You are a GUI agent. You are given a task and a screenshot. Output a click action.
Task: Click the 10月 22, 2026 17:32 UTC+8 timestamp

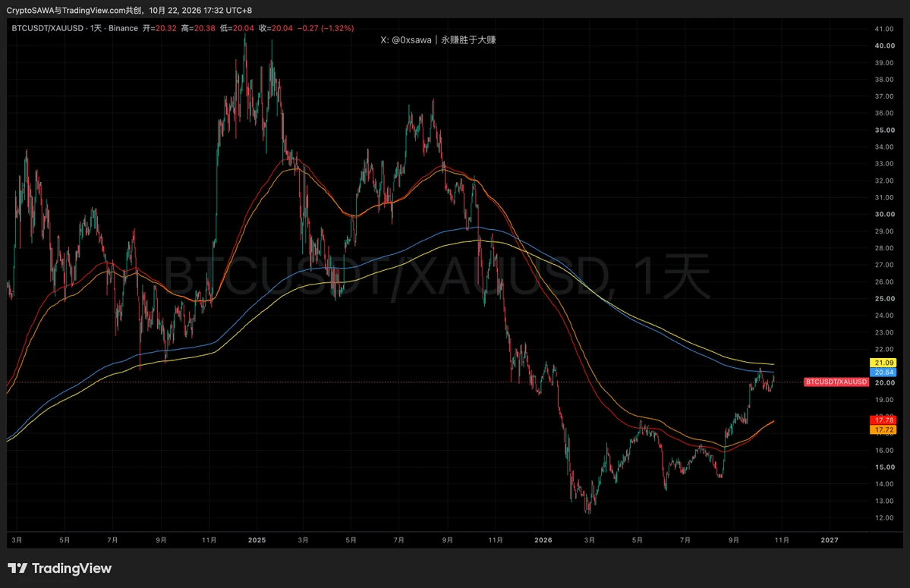(x=200, y=11)
